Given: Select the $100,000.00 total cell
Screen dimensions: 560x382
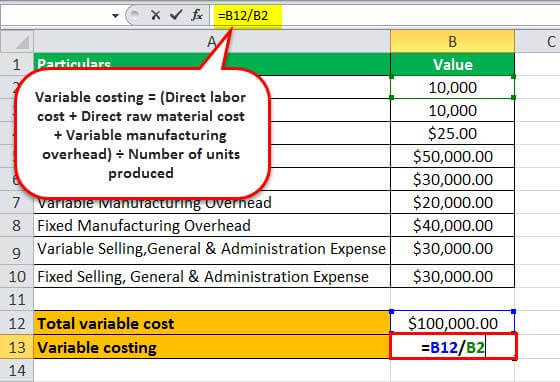Looking at the screenshot, I should (452, 323).
